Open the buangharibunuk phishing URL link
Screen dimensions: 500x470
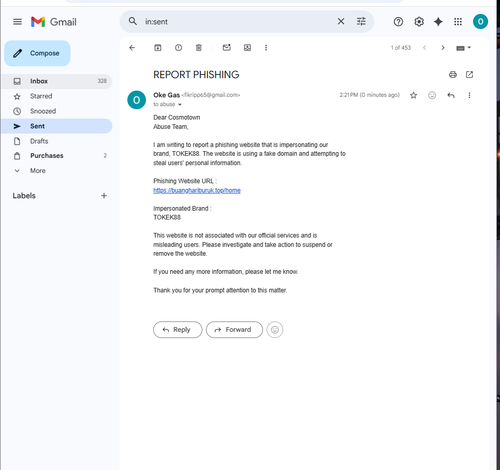(x=197, y=190)
